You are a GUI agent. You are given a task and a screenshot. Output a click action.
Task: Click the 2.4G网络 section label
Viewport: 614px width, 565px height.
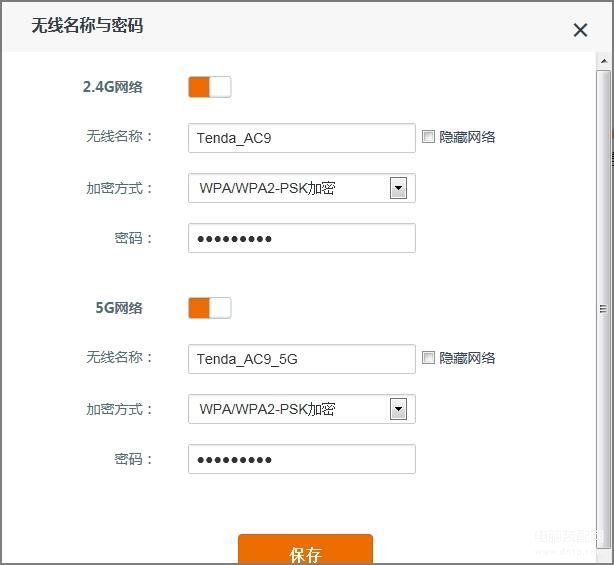coord(113,87)
